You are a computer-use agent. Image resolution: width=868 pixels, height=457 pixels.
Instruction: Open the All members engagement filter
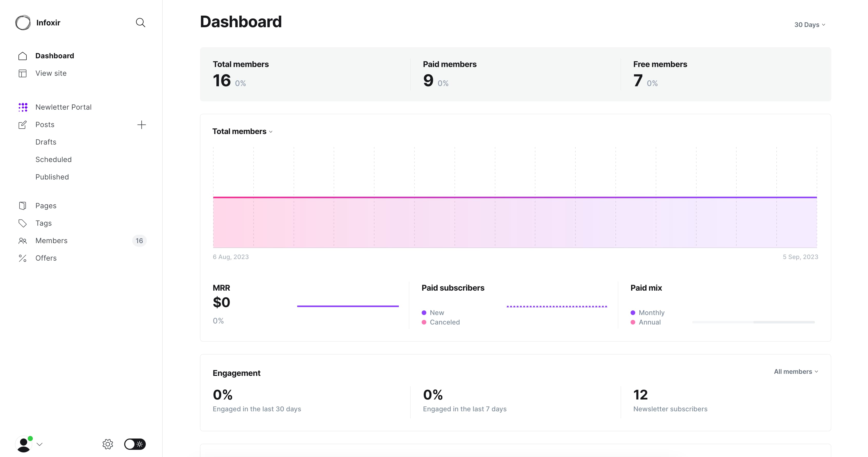click(x=796, y=372)
